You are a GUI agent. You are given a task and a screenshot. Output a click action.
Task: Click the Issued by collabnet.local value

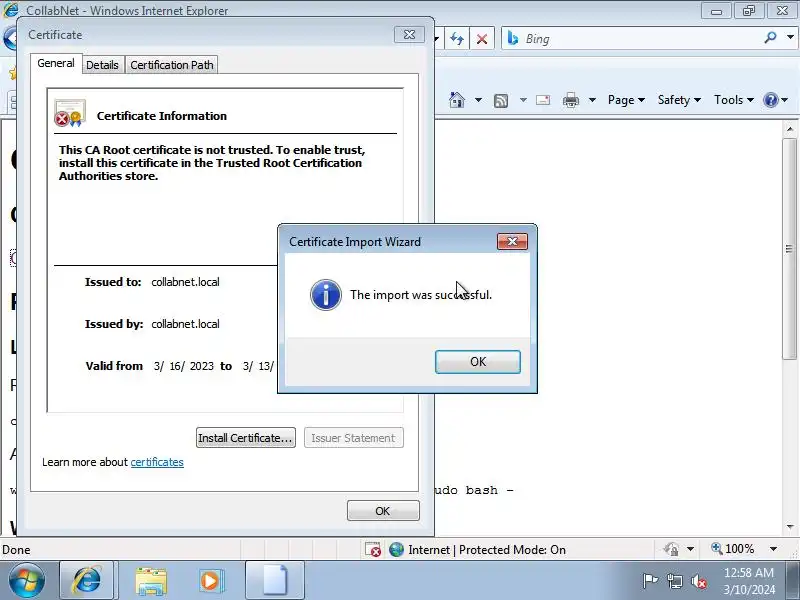185,324
